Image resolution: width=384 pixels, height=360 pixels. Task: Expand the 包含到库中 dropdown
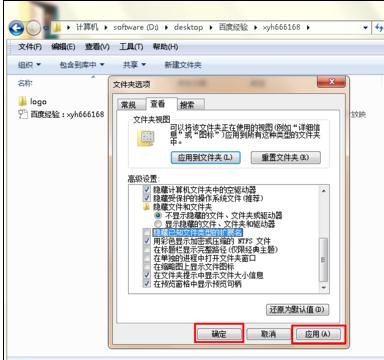[x=82, y=65]
